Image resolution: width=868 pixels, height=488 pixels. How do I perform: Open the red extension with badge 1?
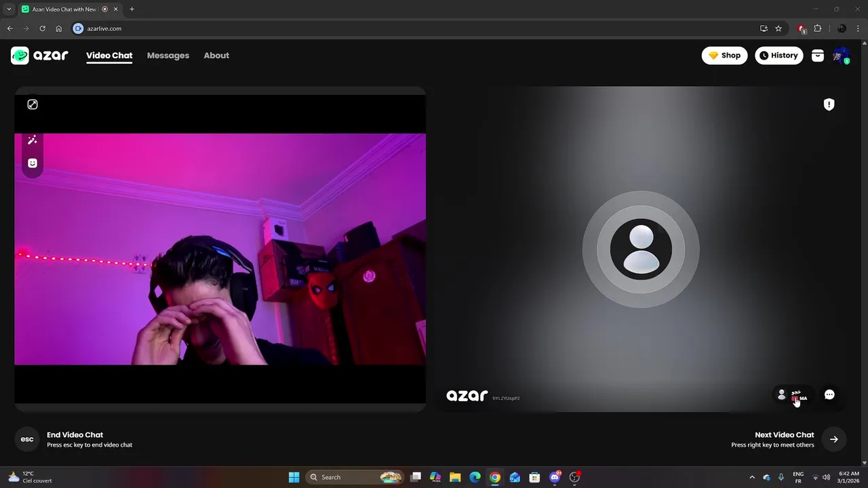[802, 28]
